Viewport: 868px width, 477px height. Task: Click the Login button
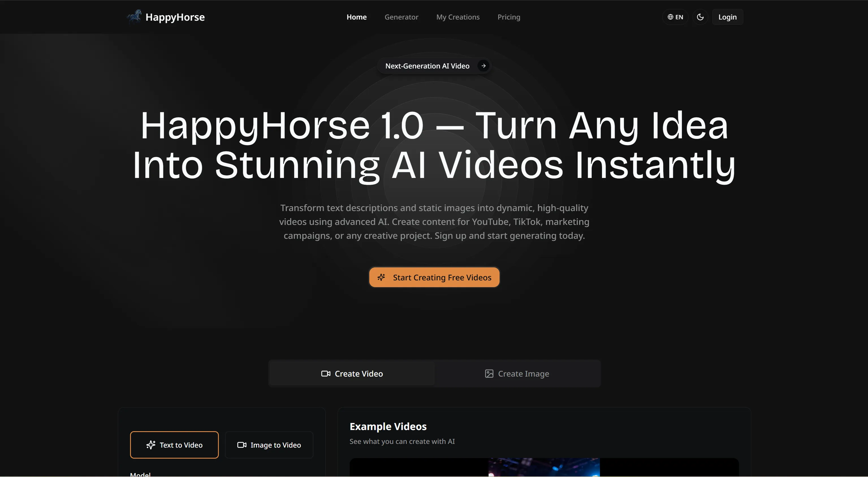(x=727, y=17)
